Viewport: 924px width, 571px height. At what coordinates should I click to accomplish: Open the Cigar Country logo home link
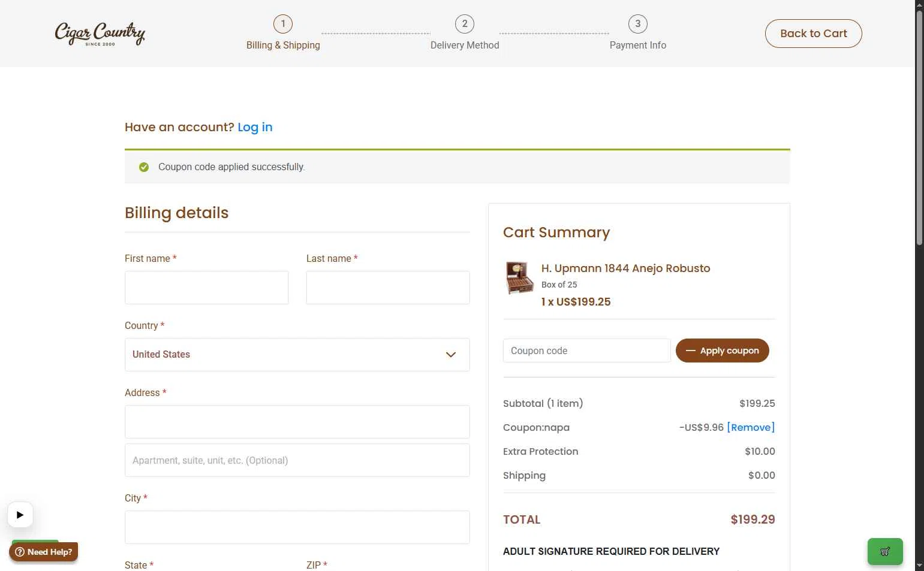(100, 34)
